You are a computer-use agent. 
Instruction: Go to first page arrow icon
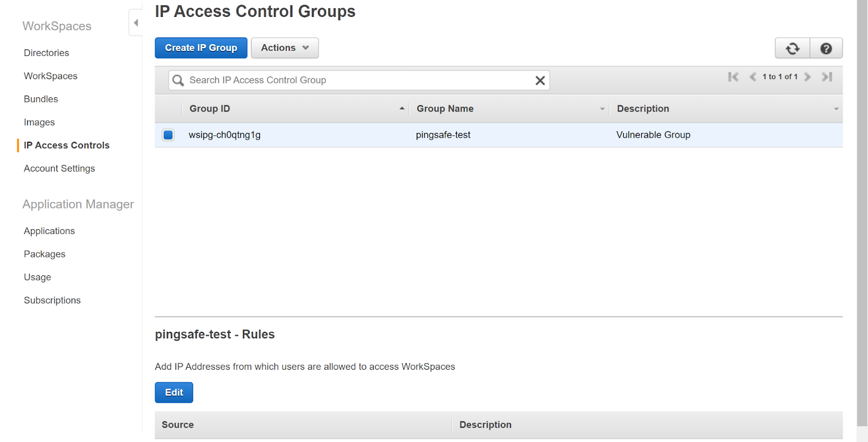click(733, 77)
